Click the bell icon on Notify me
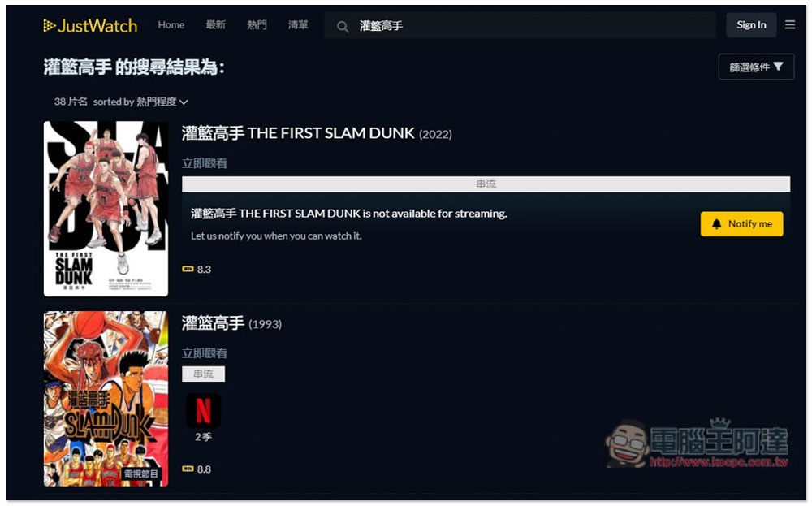Viewport: 812px width, 506px height. [x=716, y=223]
